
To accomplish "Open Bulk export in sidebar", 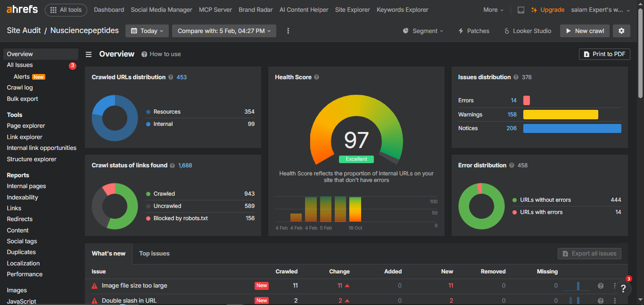I will tap(23, 99).
